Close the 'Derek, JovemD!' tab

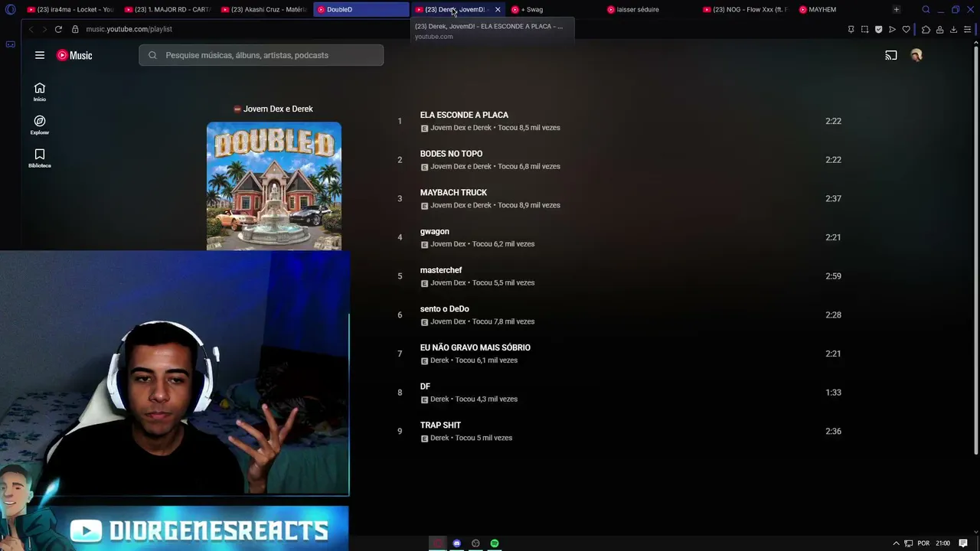click(x=498, y=9)
